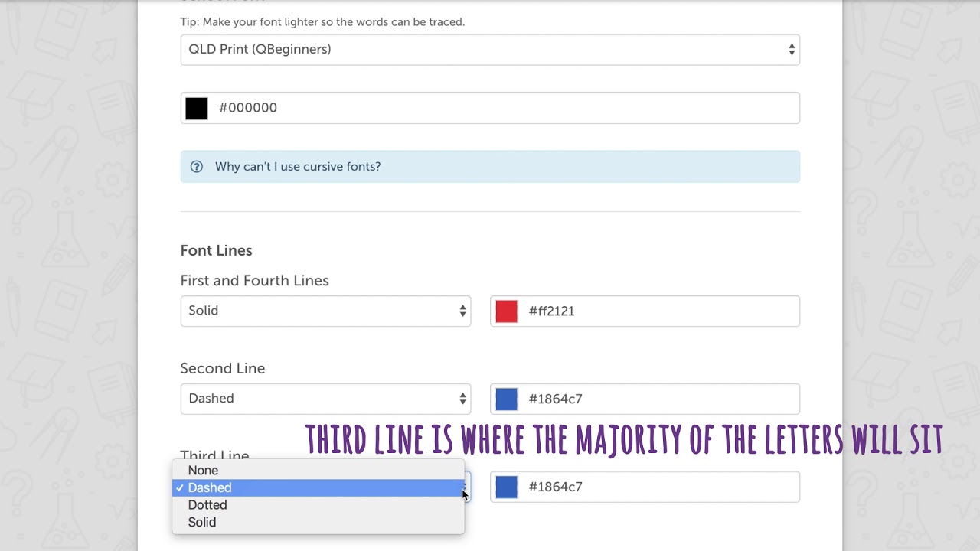Focus the Second Line #1864c7 hex field
980x551 pixels.
point(658,399)
